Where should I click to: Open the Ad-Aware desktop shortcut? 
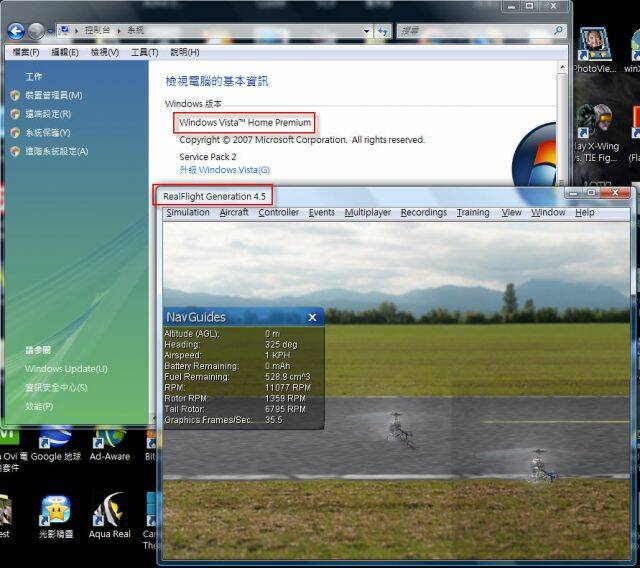[109, 443]
